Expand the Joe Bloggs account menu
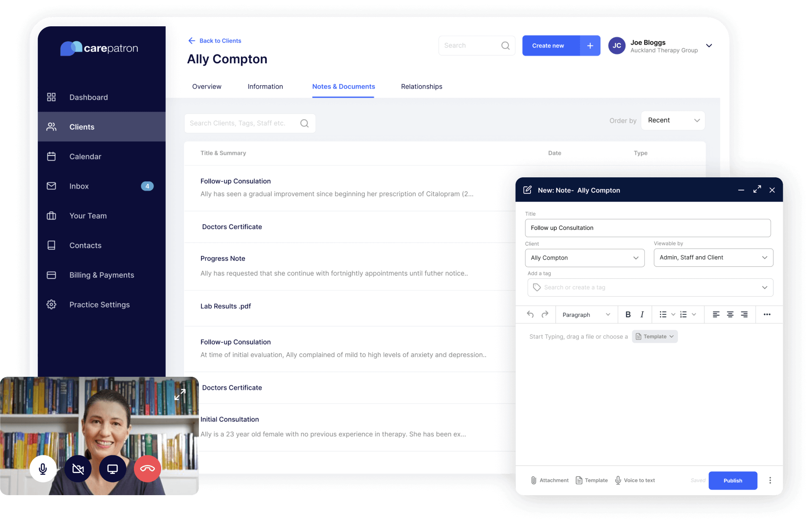Viewport: 812px width, 524px height. pyautogui.click(x=709, y=46)
